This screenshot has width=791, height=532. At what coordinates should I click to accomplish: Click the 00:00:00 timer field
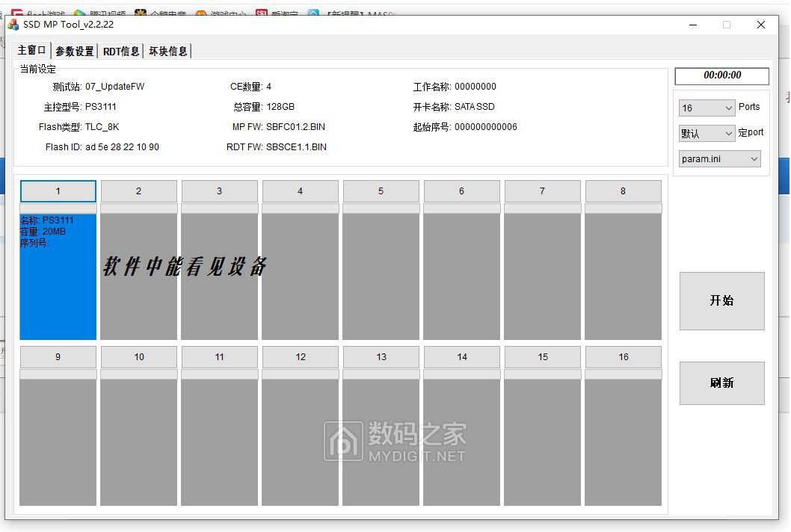pyautogui.click(x=721, y=75)
